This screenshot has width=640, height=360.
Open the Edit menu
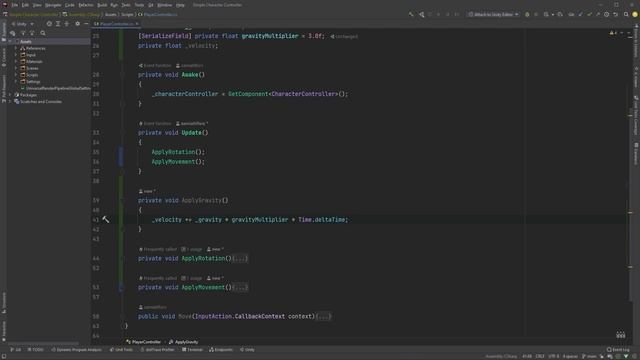[x=25, y=5]
